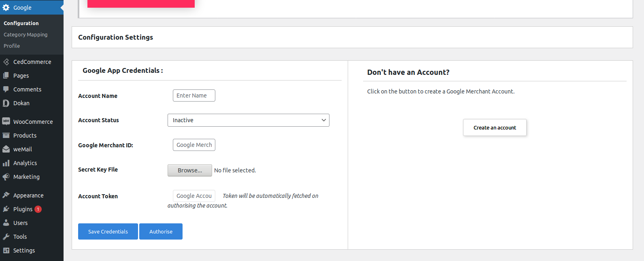644x261 pixels.
Task: Click the Authorise button
Action: [x=161, y=231]
